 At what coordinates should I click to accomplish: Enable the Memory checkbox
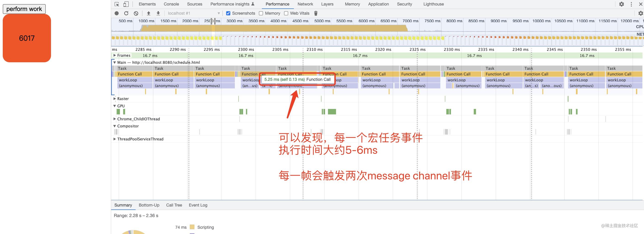pos(261,13)
